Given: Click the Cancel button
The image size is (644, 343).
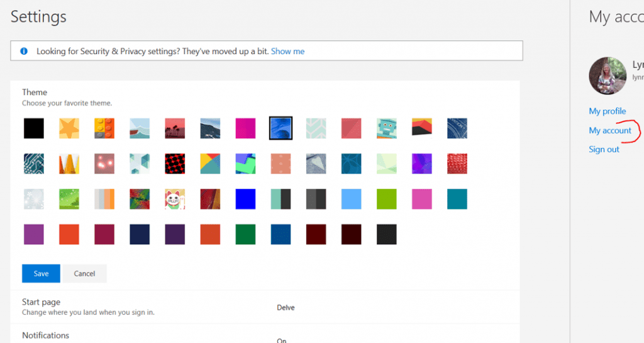Looking at the screenshot, I should coord(85,273).
